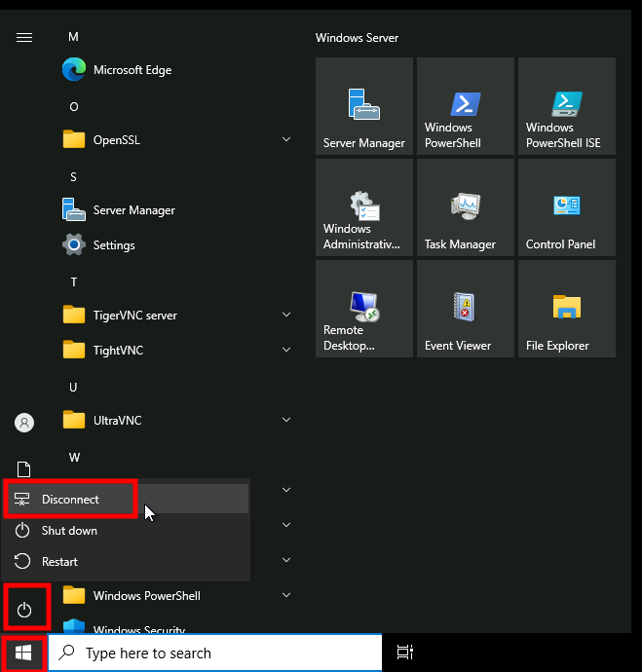Screen dimensions: 642x672
Task: Launch Task Manager tile
Action: 465,207
